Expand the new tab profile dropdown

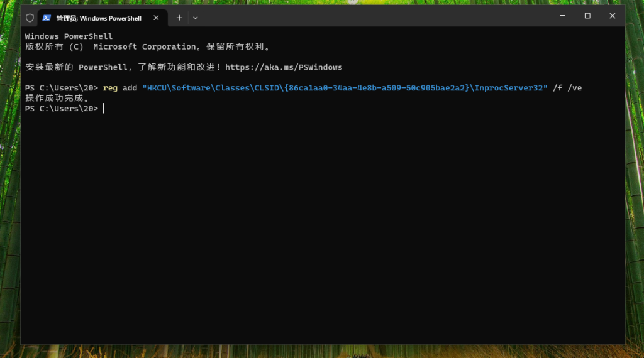click(196, 18)
